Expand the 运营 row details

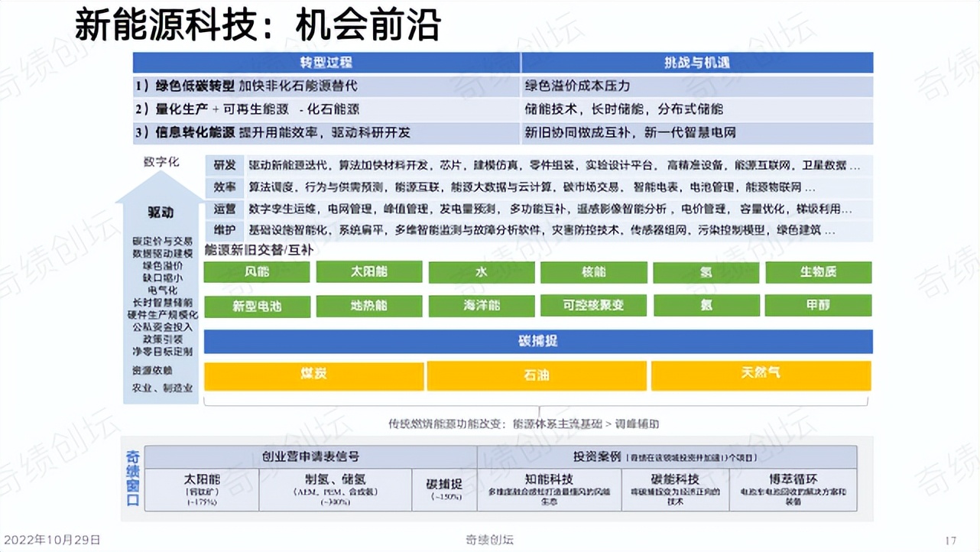(x=224, y=206)
